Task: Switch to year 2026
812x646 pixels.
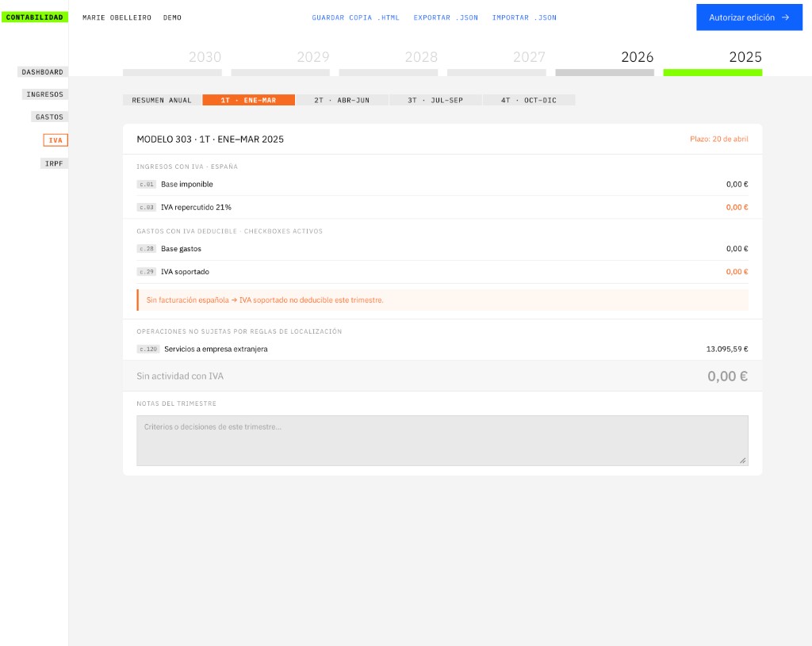Action: (605, 62)
